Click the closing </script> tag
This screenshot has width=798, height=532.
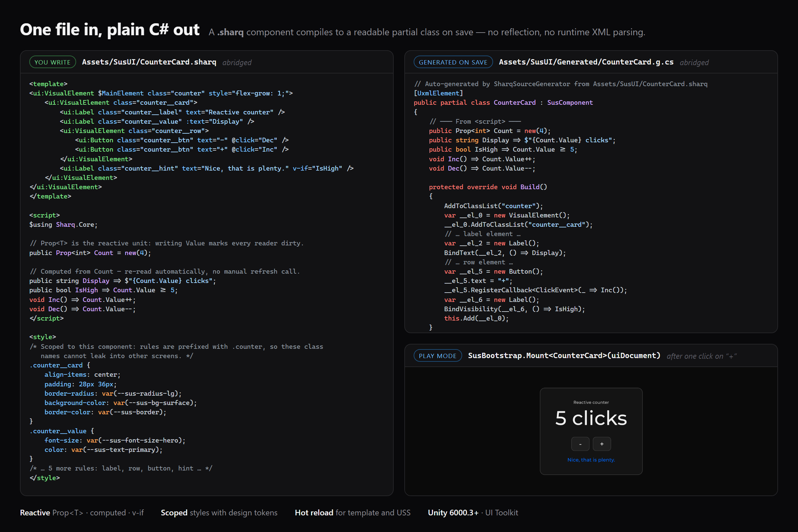[x=47, y=318]
